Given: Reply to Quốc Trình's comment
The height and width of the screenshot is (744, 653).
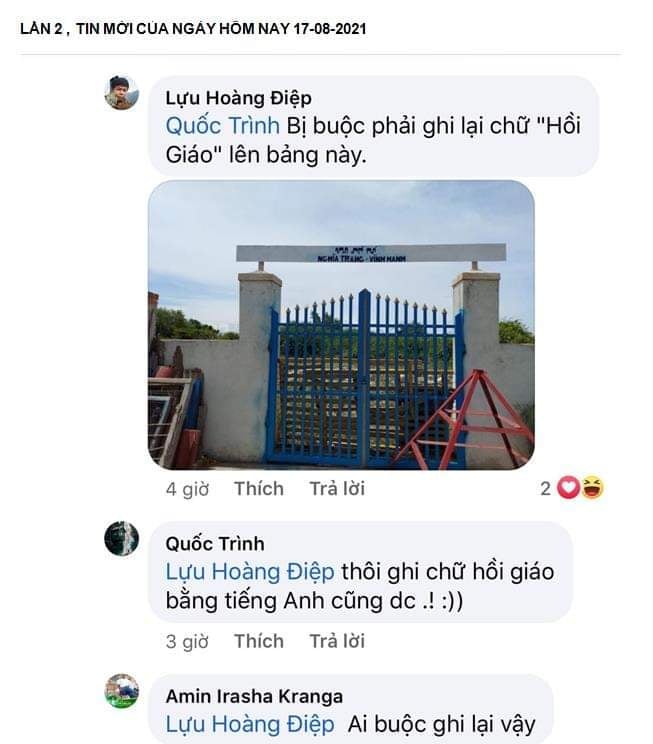Looking at the screenshot, I should coord(337,641).
